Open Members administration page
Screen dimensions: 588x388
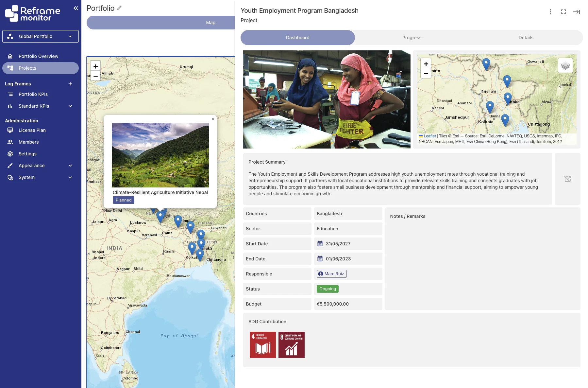tap(41, 142)
